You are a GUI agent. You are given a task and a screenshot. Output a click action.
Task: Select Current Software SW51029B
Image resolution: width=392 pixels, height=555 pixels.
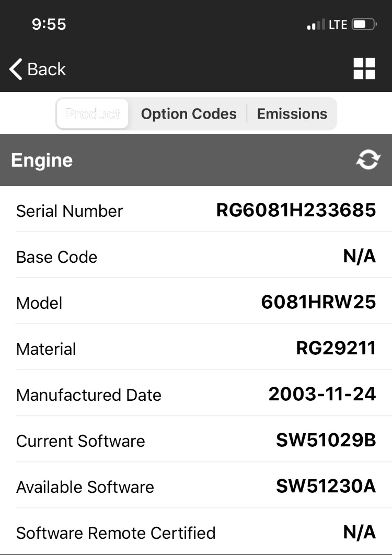tap(326, 441)
